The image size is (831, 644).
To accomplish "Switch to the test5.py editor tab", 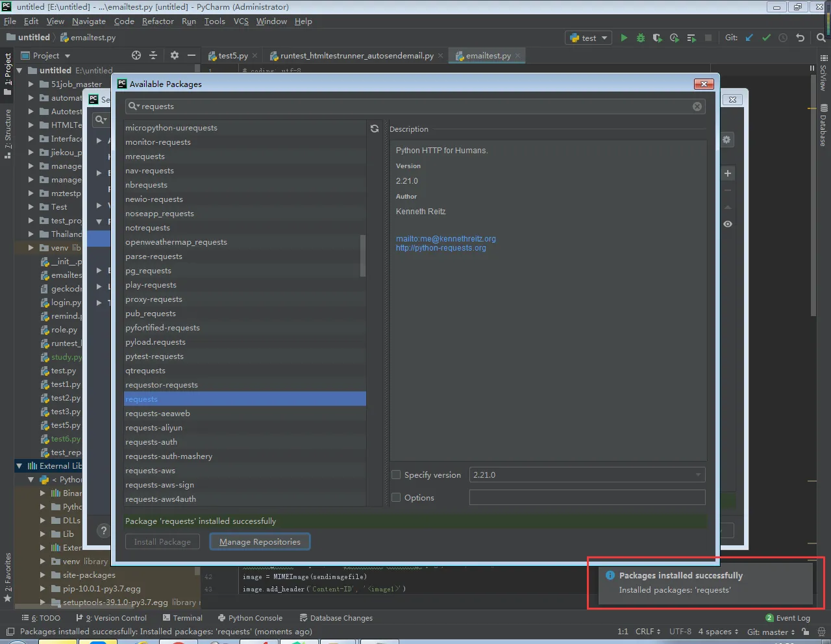I will tap(232, 56).
